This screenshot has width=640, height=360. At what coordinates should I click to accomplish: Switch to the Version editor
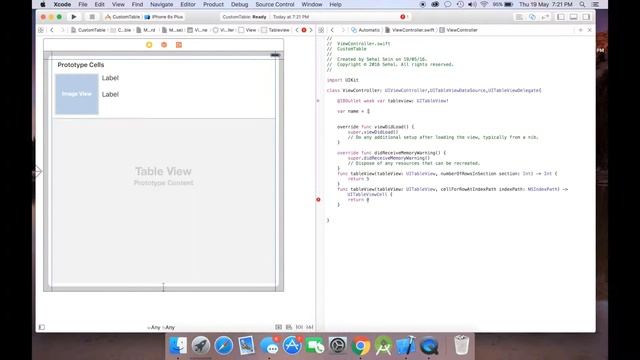(x=545, y=17)
